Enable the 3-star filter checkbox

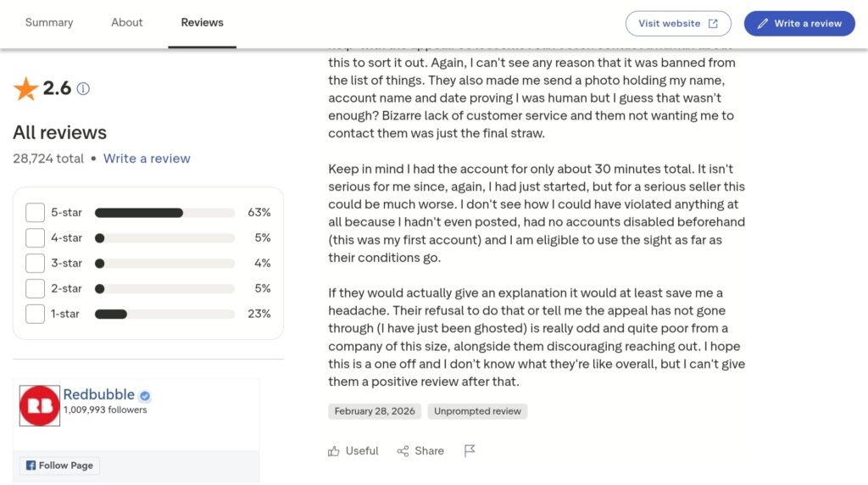tap(35, 263)
